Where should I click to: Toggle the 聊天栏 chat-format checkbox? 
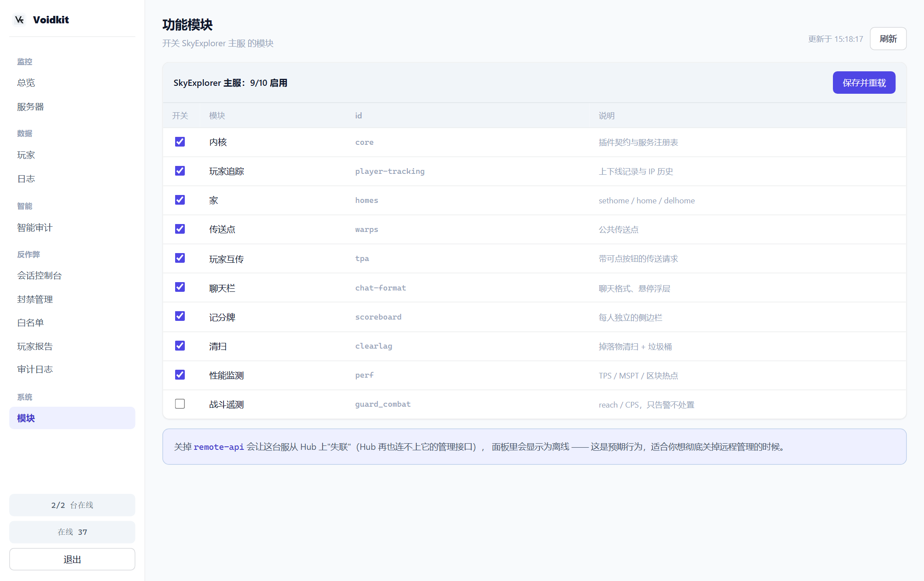pyautogui.click(x=180, y=287)
